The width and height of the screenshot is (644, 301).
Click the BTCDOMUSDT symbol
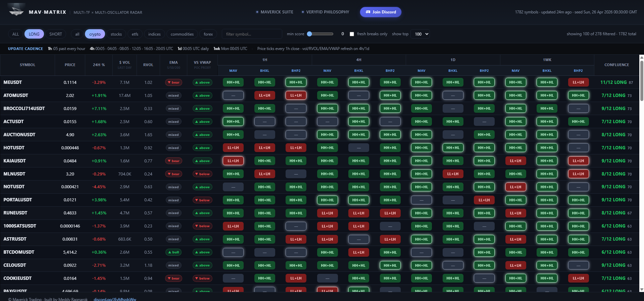pyautogui.click(x=19, y=252)
